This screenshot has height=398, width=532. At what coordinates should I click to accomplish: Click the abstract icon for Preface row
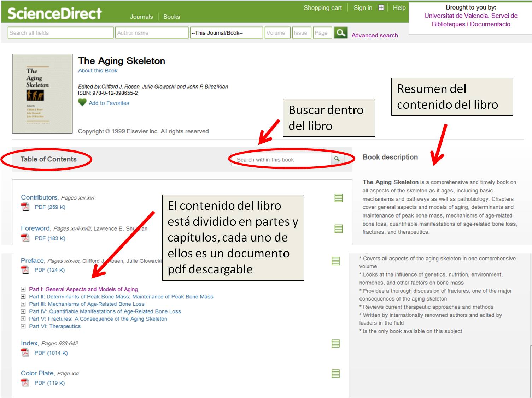pyautogui.click(x=336, y=261)
